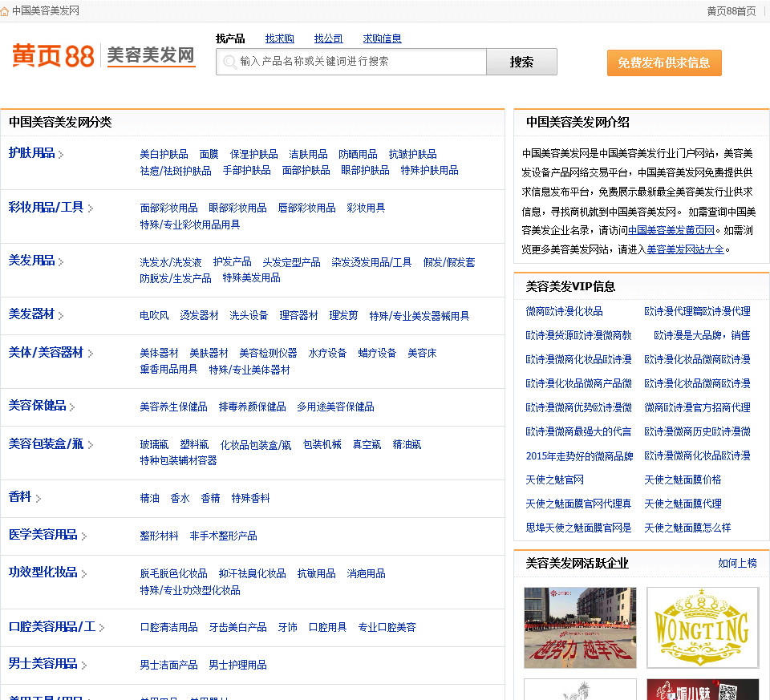
Task: Open the 美容床 link
Action: pos(422,353)
